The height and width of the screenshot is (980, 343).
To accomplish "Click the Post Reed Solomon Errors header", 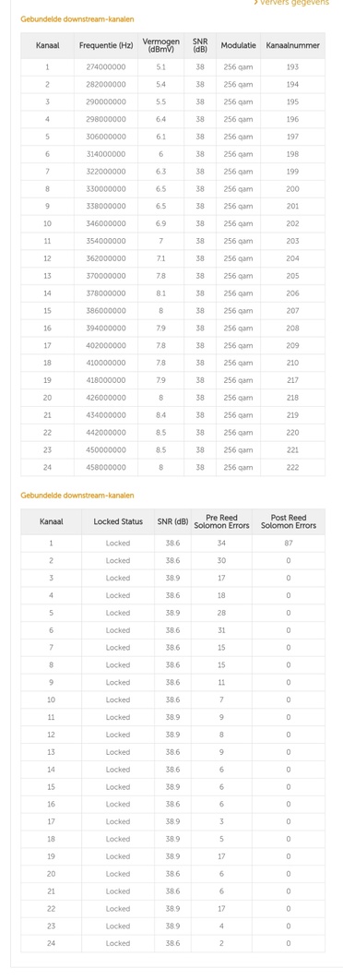I will tap(288, 522).
